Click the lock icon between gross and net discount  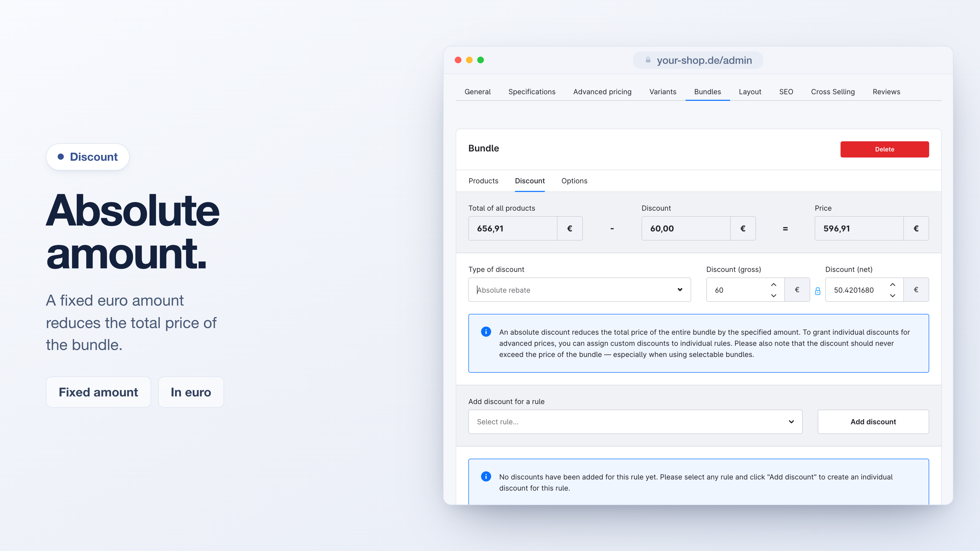[817, 291]
